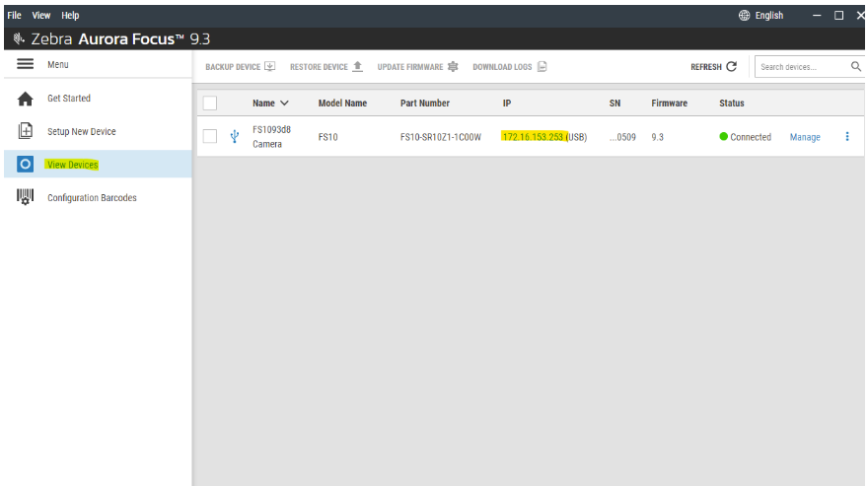Click the IP column header

tap(507, 103)
